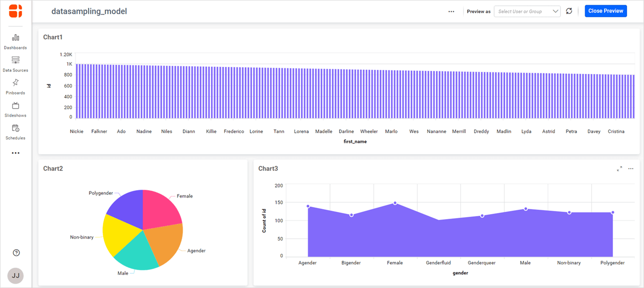
Task: Open the Schedules section
Action: pos(15,132)
